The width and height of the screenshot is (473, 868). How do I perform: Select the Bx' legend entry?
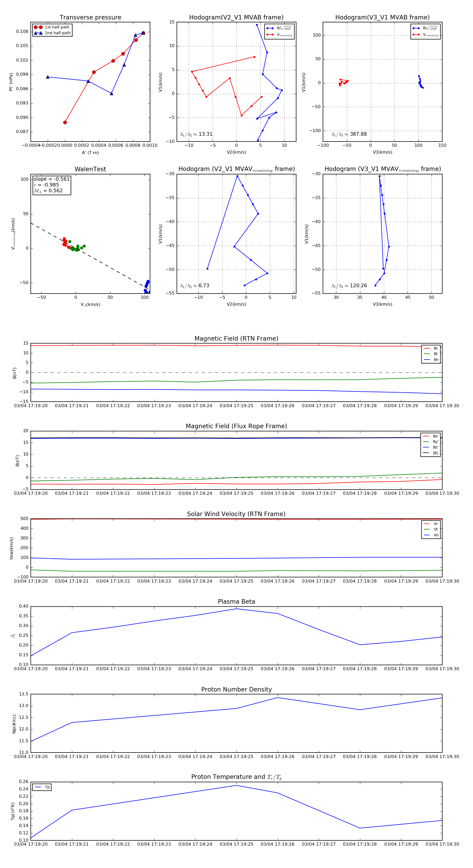pyautogui.click(x=431, y=436)
